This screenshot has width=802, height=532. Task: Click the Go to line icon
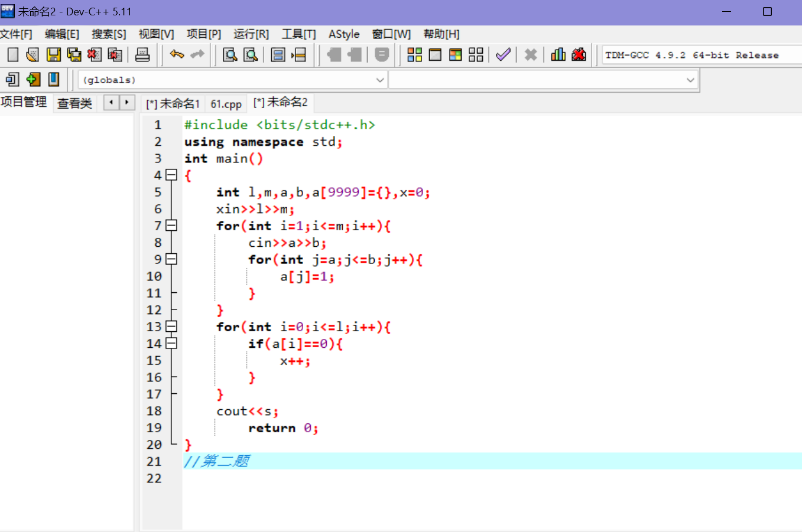(299, 55)
